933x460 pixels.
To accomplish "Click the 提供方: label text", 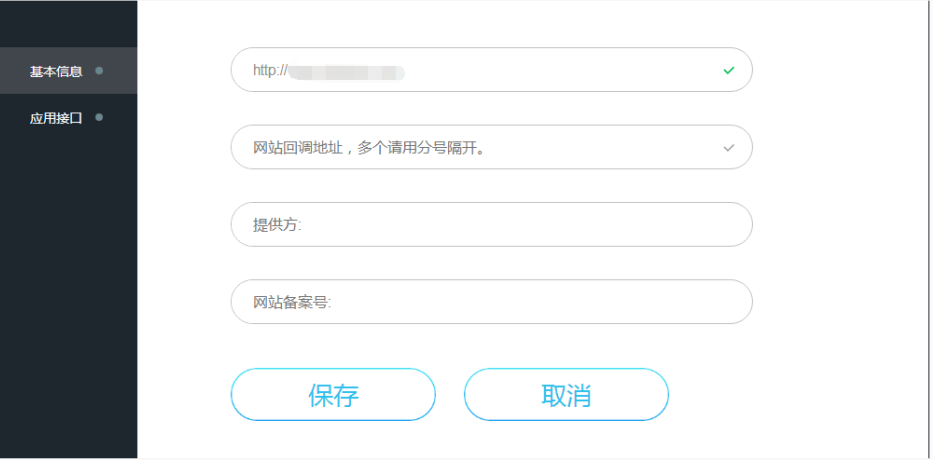I will pyautogui.click(x=277, y=225).
